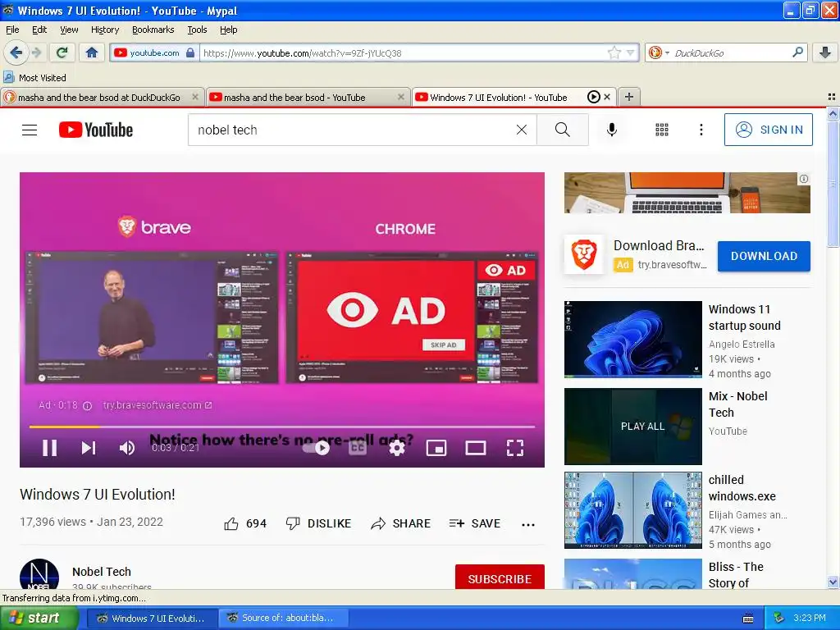Open the Help menu

pos(228,30)
